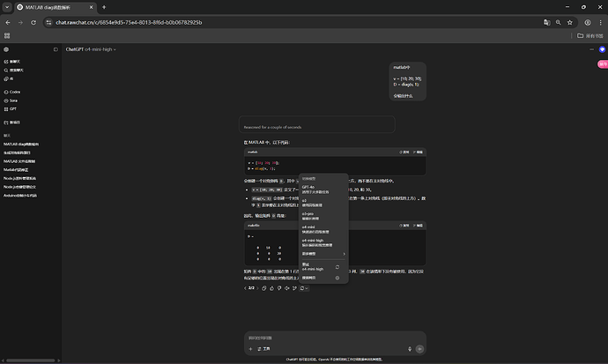The height and width of the screenshot is (364, 608).
Task: Open a new browser tab
Action: 104,7
